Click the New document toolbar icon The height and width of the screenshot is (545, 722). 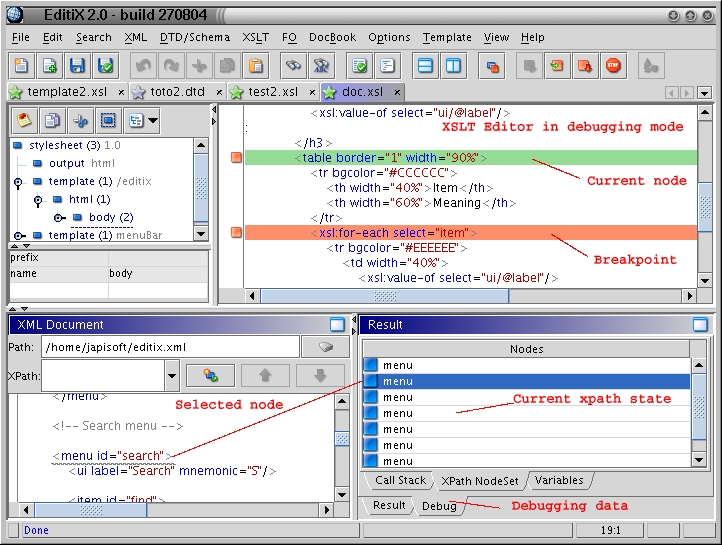21,66
